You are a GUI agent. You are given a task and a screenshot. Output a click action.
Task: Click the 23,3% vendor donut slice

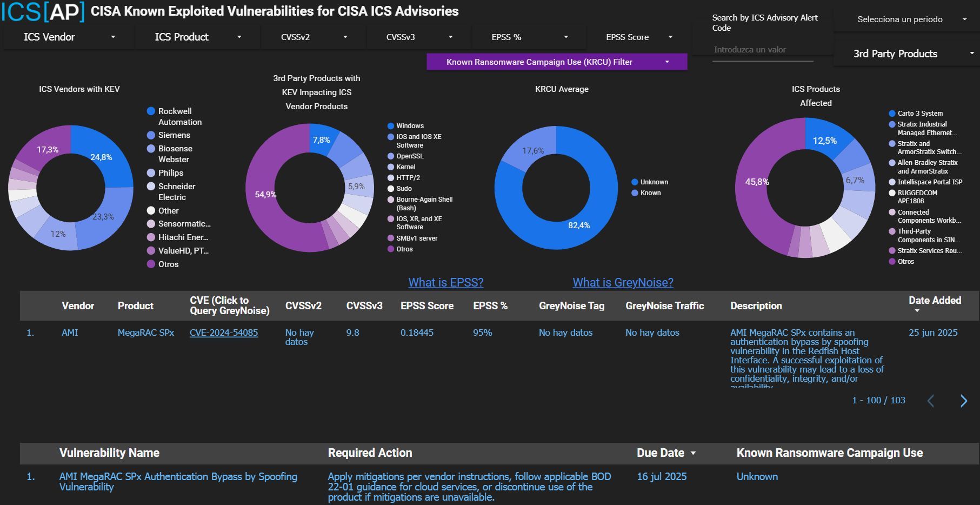tap(103, 217)
